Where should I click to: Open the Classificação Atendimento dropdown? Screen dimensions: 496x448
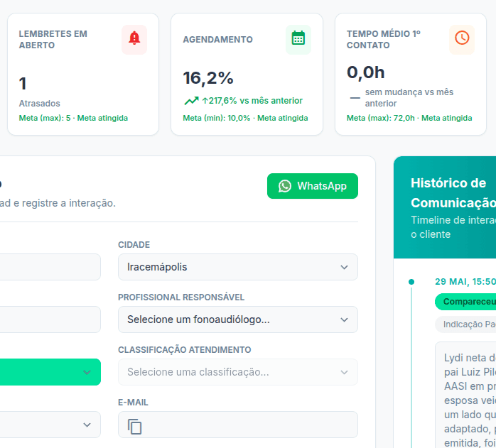[238, 372]
